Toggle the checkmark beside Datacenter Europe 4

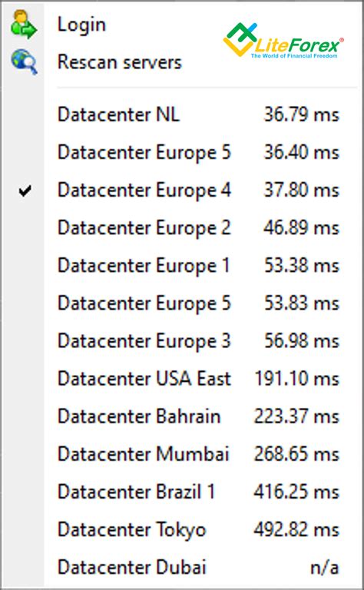25,191
